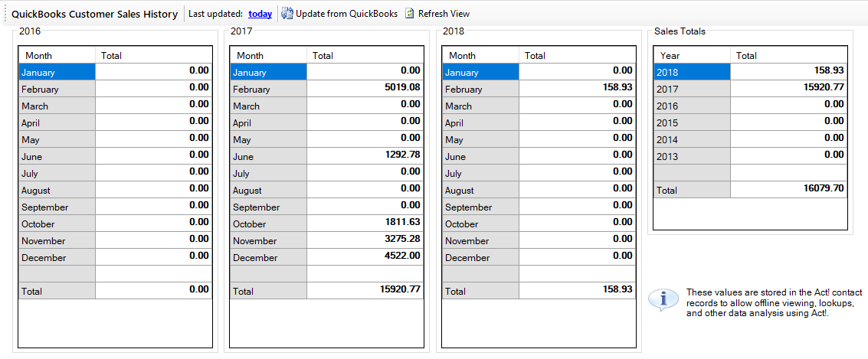Select the 2013 row in Sales Totals
Viewport: 868px width, 359px height.
pos(751,157)
